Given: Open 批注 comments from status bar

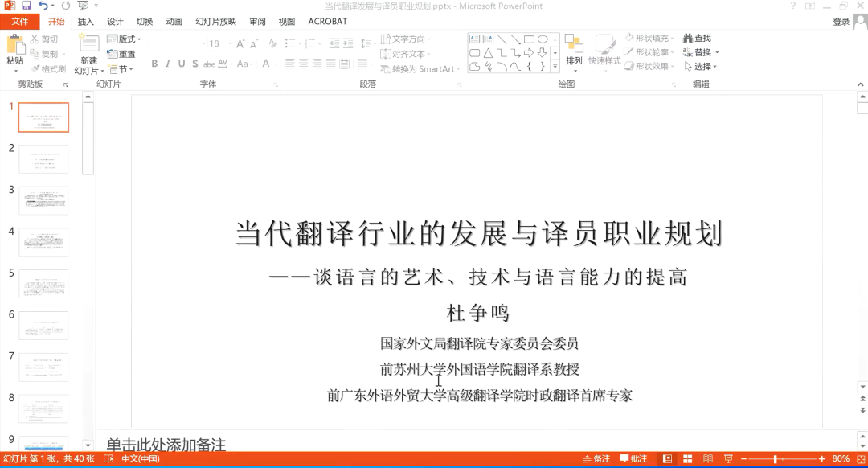Looking at the screenshot, I should click(634, 459).
